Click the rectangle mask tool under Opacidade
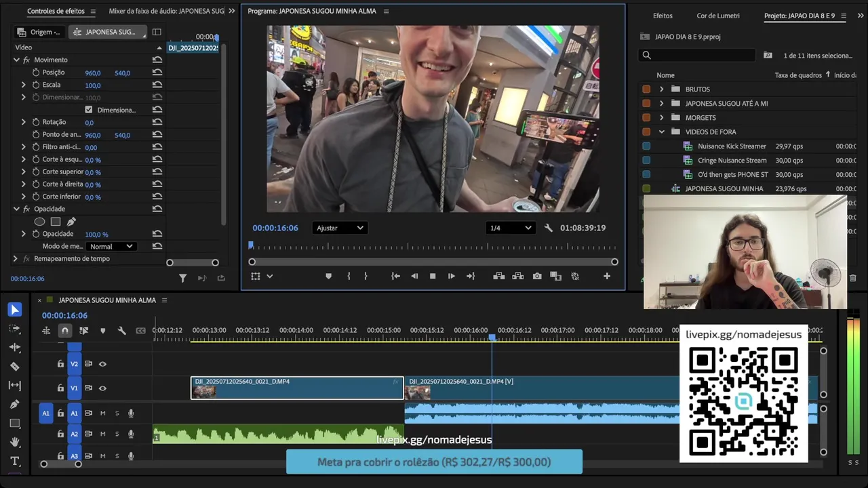The width and height of the screenshot is (868, 488). tap(56, 222)
